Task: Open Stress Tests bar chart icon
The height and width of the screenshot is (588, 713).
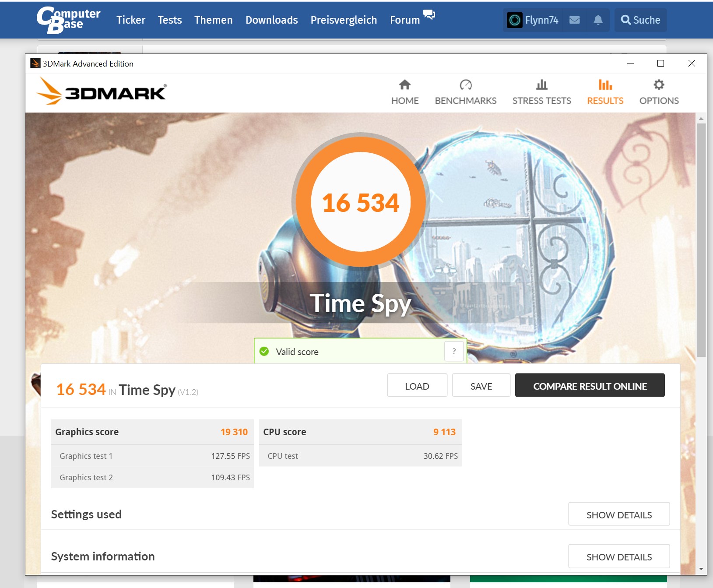Action: pyautogui.click(x=542, y=85)
